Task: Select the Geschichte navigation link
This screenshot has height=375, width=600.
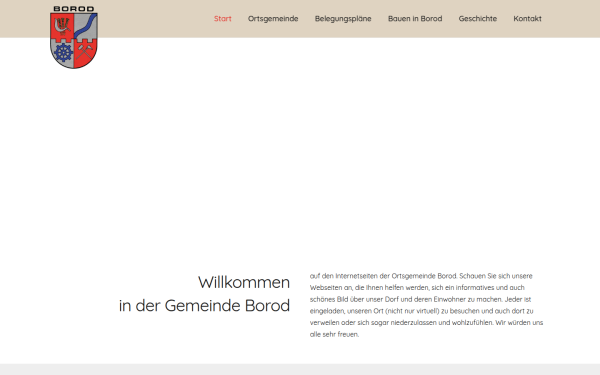Action: (x=478, y=19)
